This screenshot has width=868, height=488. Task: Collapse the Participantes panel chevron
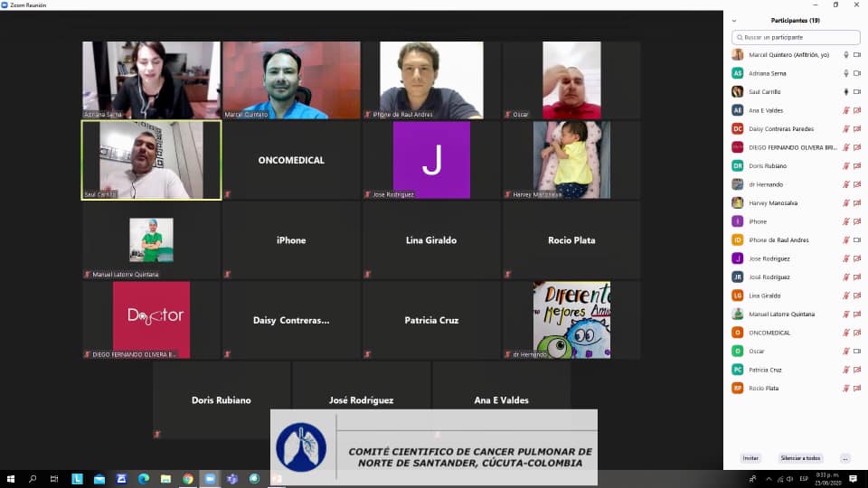(x=734, y=21)
